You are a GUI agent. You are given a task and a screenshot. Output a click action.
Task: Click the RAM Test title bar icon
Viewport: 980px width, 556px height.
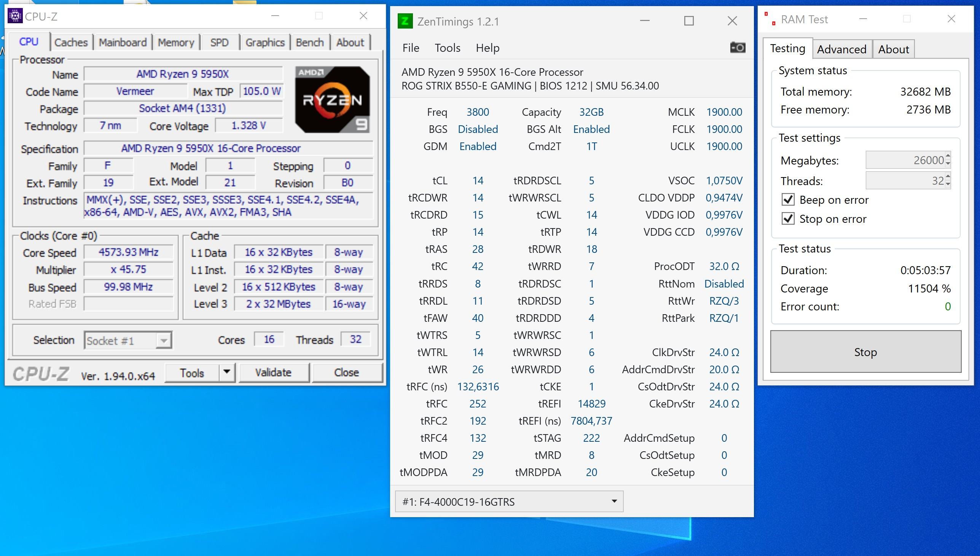[x=770, y=19]
